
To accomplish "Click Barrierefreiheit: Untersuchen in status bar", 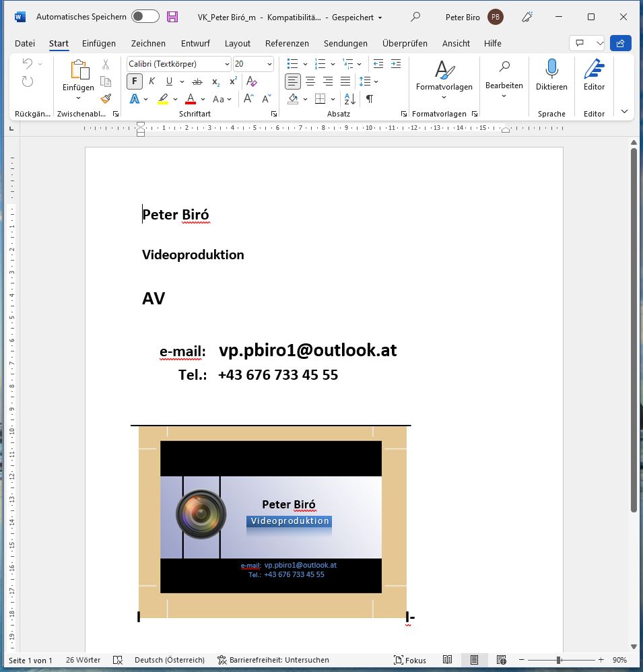I will [x=273, y=661].
